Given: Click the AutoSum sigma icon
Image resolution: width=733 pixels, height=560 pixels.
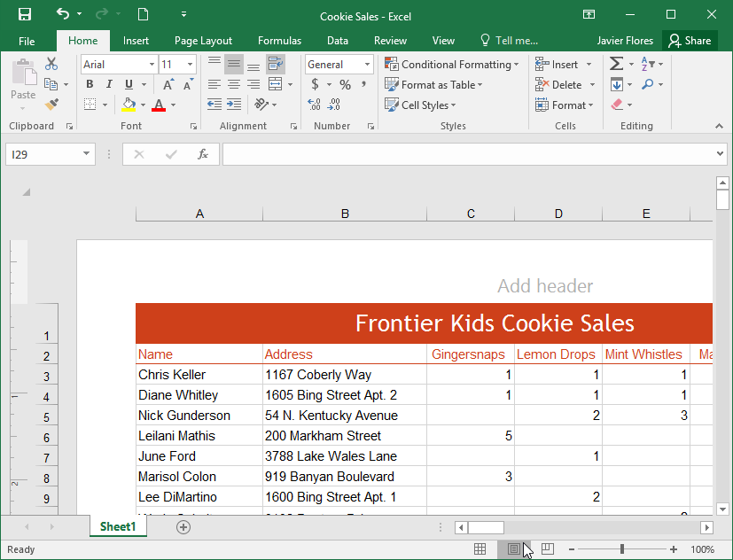Looking at the screenshot, I should click(x=616, y=65).
